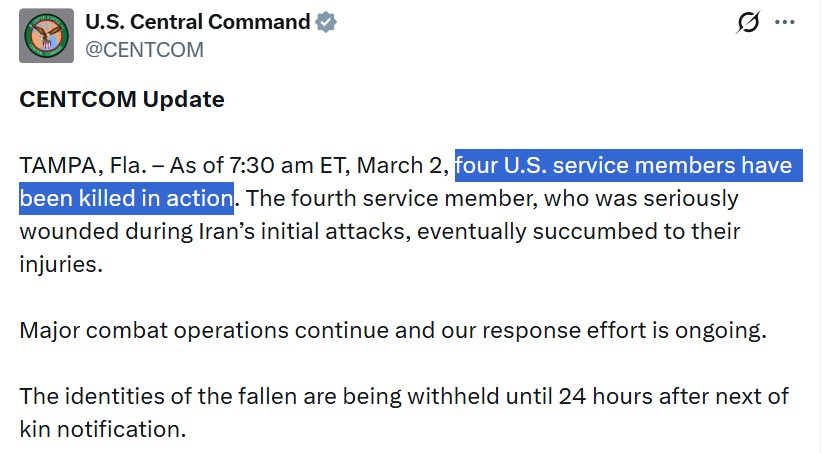Viewport: 829px width, 453px height.
Task: Click the bold "CENTCOM Update" heading
Action: (x=122, y=99)
